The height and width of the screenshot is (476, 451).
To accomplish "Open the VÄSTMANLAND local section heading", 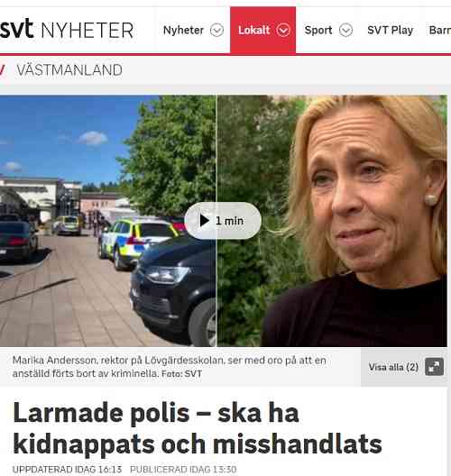I will (x=69, y=70).
